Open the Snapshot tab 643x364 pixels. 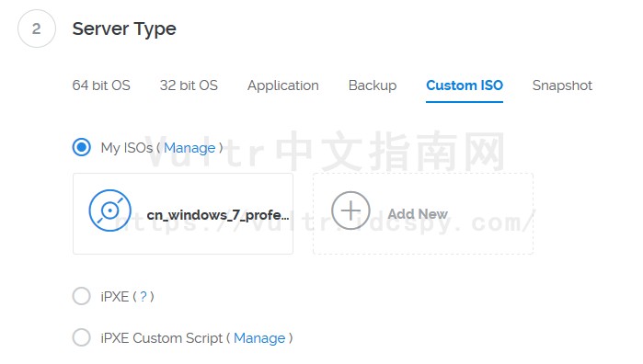point(562,85)
